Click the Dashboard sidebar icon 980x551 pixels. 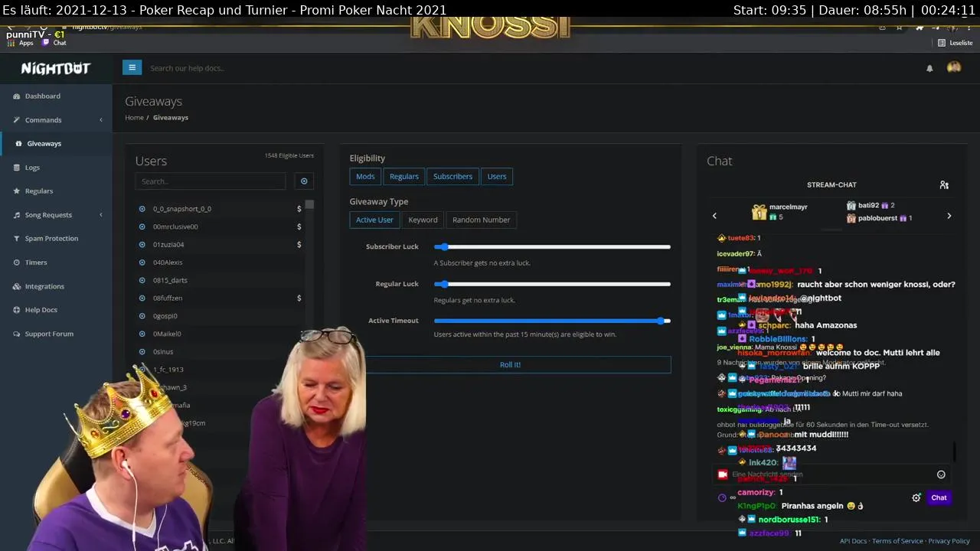click(17, 96)
